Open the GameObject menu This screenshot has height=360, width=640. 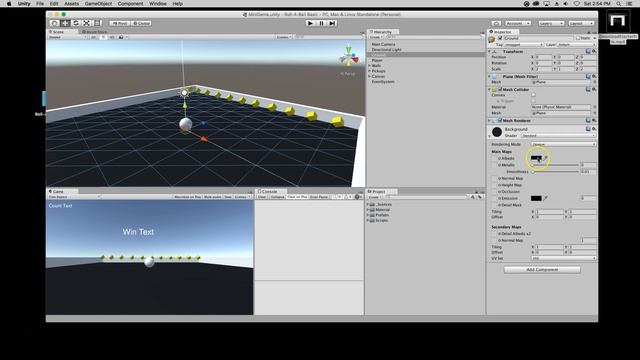[x=98, y=4]
